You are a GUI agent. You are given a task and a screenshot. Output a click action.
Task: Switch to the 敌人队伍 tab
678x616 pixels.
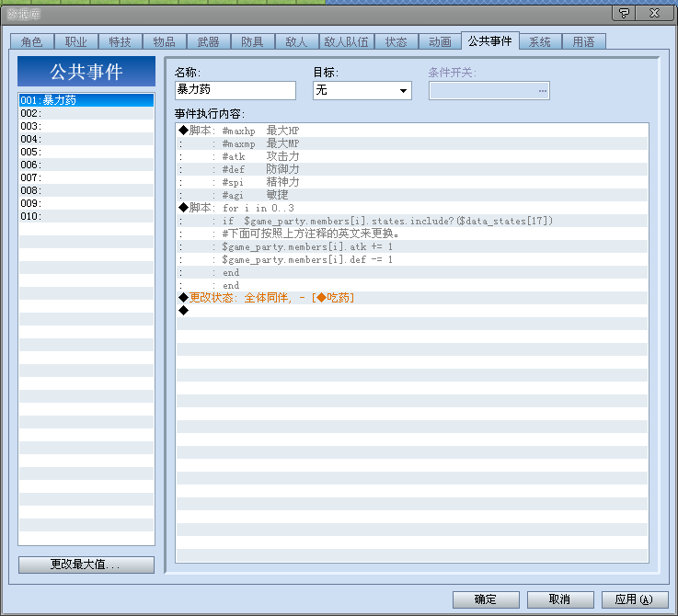pyautogui.click(x=346, y=41)
